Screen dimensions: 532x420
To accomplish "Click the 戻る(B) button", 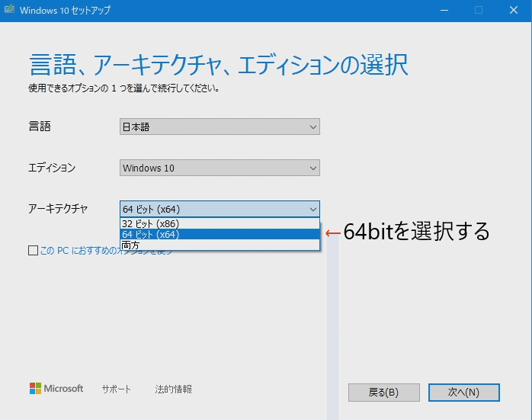I will (383, 393).
